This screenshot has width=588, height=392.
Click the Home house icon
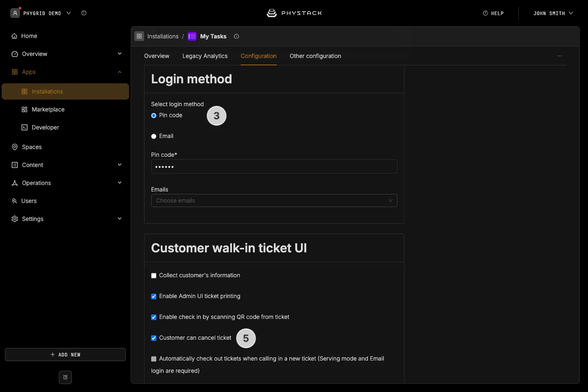[14, 36]
